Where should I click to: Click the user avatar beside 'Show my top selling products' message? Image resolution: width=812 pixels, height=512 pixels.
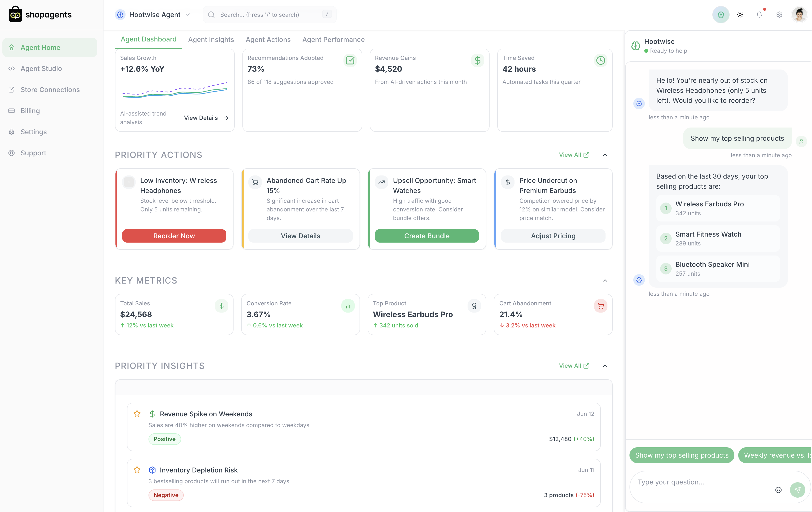[801, 141]
